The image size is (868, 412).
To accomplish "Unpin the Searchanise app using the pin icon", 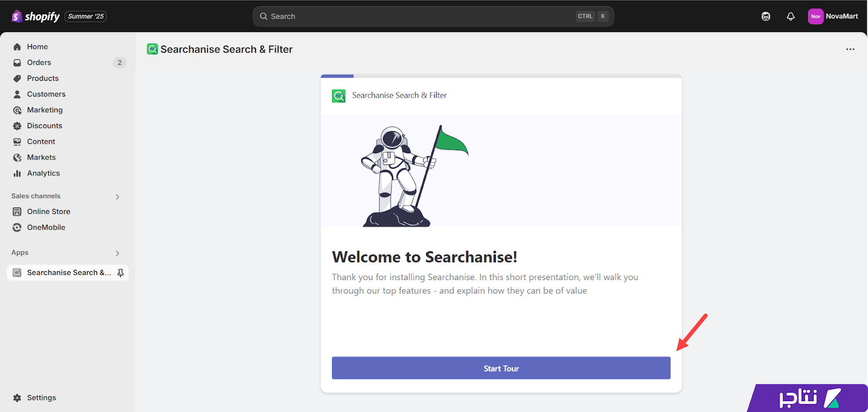I will [120, 272].
